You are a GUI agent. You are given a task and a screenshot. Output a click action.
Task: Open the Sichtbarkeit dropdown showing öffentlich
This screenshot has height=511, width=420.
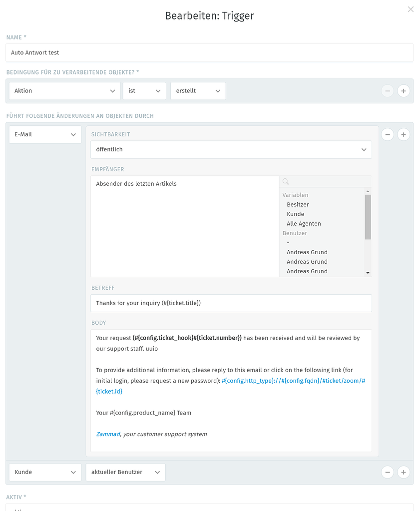[231, 149]
